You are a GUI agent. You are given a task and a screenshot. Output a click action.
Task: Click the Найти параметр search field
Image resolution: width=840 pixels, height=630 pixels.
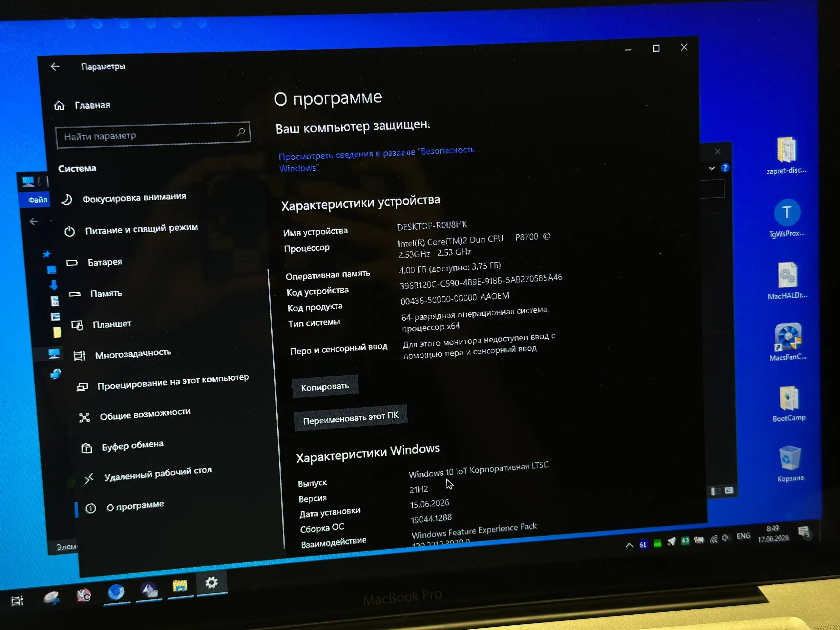tap(153, 135)
